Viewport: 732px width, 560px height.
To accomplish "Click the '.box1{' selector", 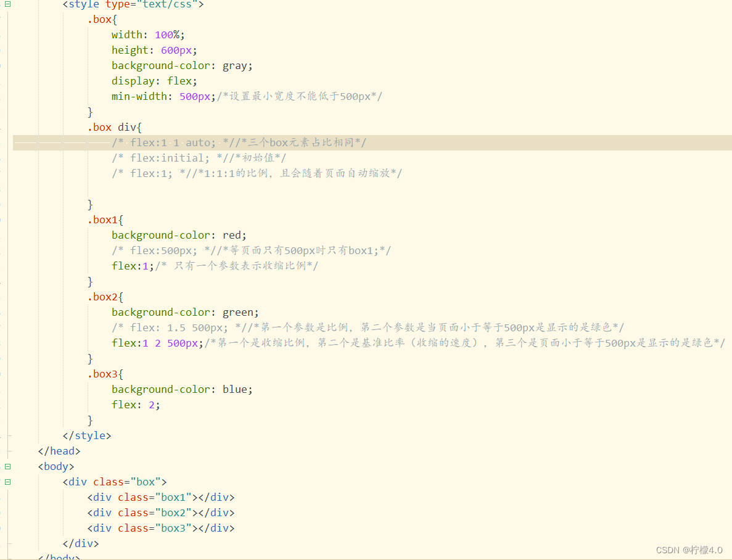I will coord(105,220).
